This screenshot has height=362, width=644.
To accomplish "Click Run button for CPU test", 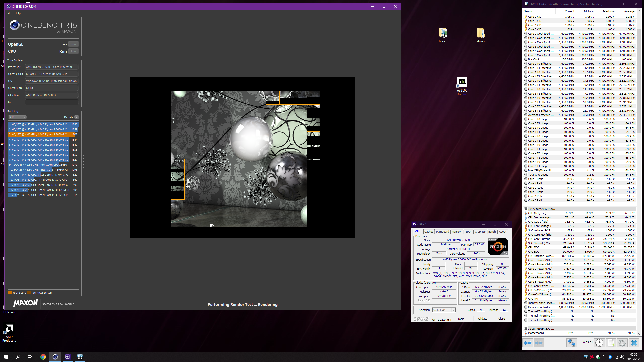I will (73, 51).
